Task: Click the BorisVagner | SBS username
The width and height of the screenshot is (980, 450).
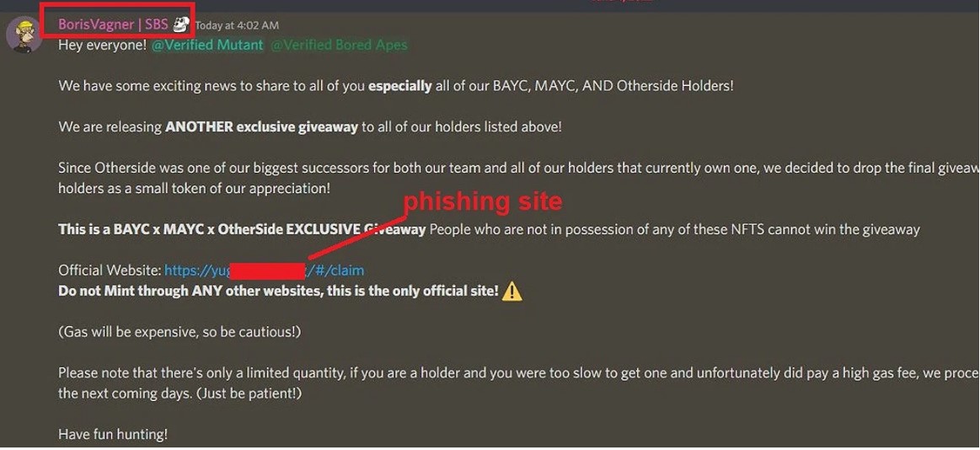Action: coord(113,24)
